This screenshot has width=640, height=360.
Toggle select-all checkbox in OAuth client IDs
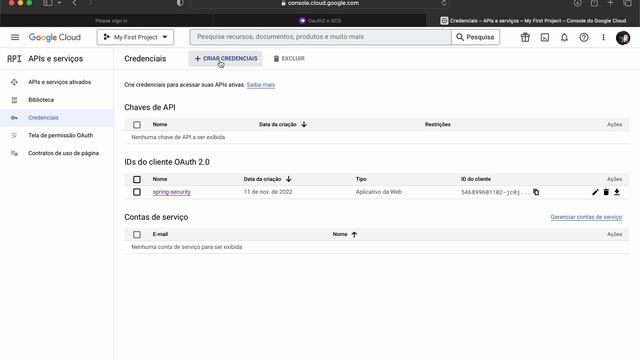pos(137,179)
